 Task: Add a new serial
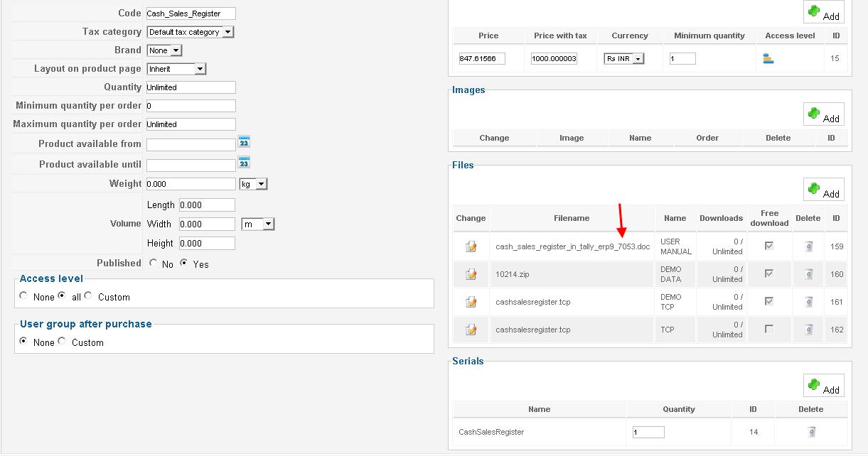coord(824,386)
